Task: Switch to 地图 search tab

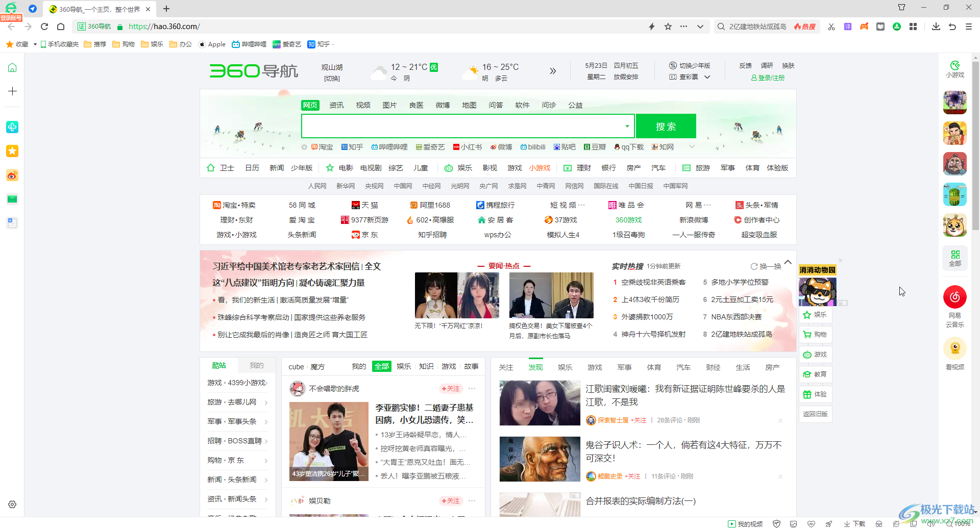Action: (x=469, y=105)
